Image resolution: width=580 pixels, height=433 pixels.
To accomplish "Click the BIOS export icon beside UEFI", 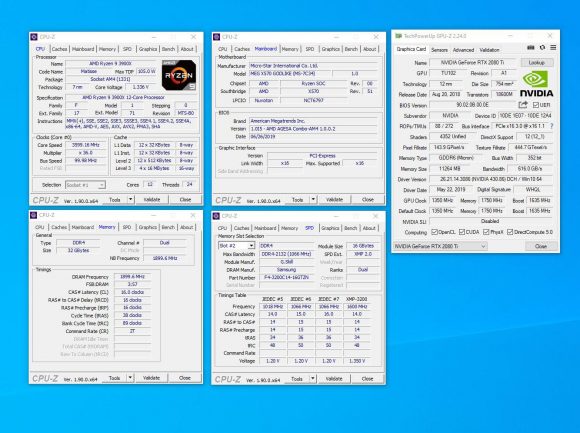I will [x=523, y=105].
